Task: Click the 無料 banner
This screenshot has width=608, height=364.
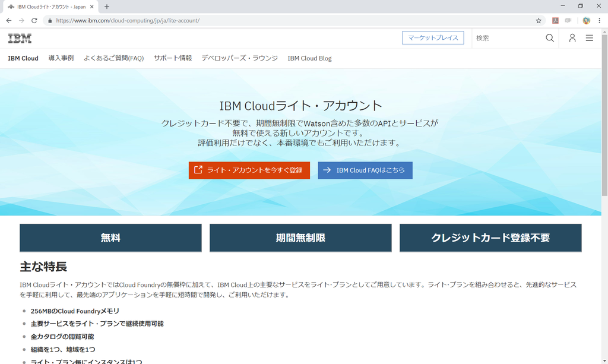Action: pos(110,238)
